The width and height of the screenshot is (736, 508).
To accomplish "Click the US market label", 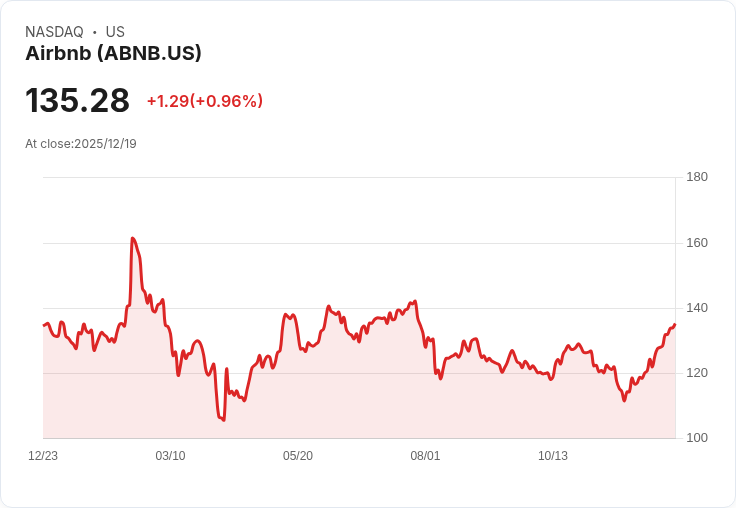I will pyautogui.click(x=115, y=32).
